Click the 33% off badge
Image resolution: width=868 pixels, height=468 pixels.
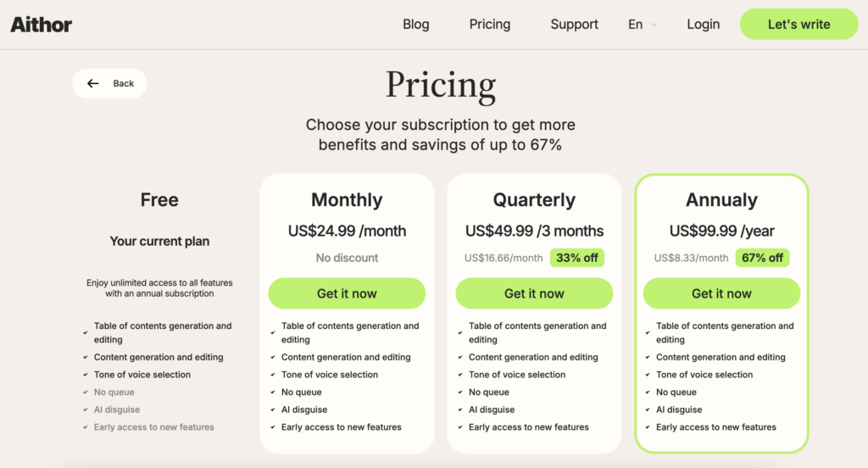[x=576, y=258]
